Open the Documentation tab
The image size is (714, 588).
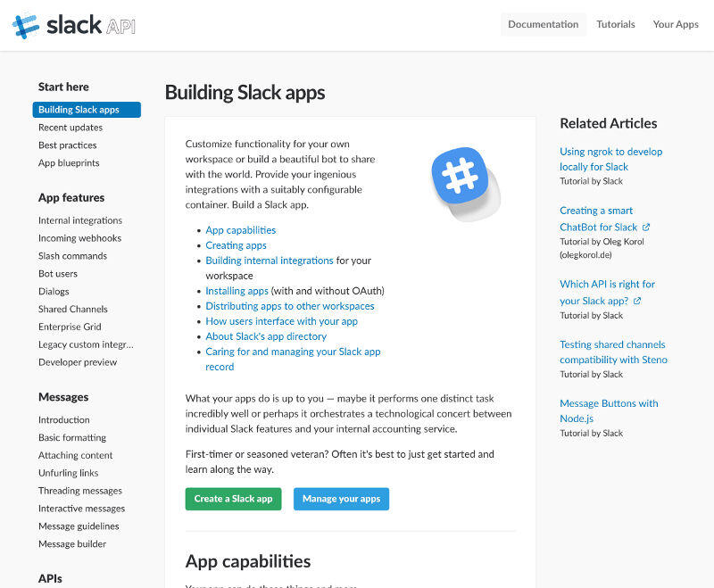pos(543,24)
